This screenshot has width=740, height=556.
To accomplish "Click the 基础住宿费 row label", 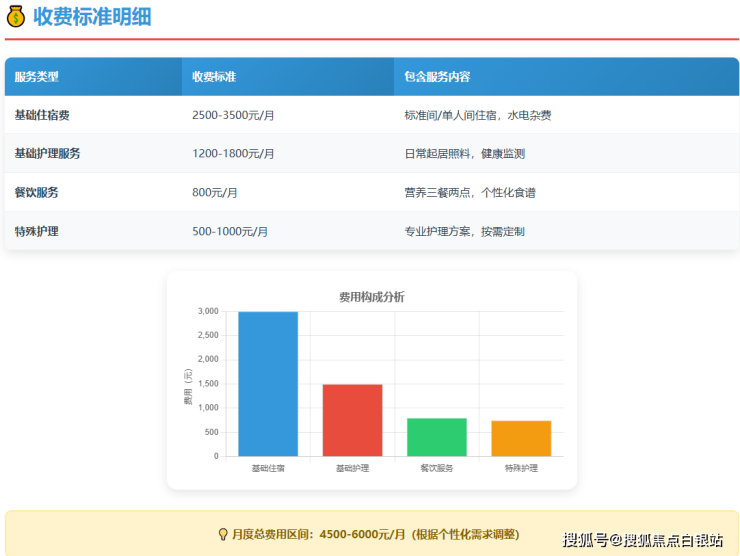I will click(42, 115).
